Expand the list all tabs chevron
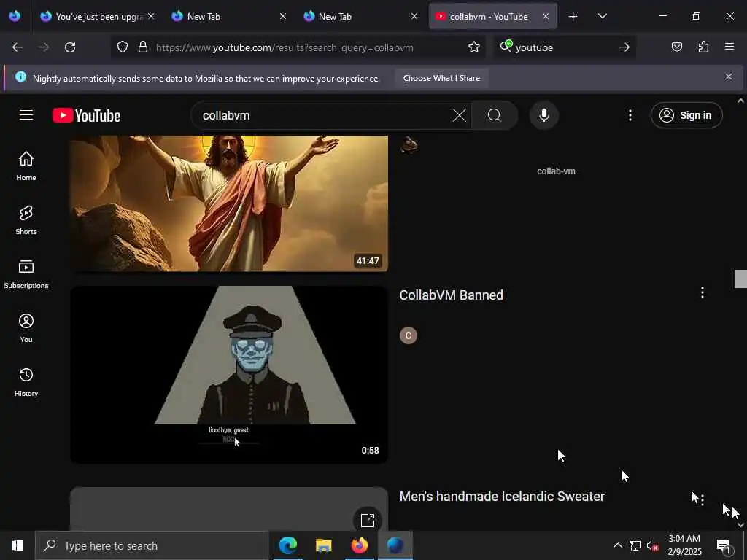 (x=602, y=17)
